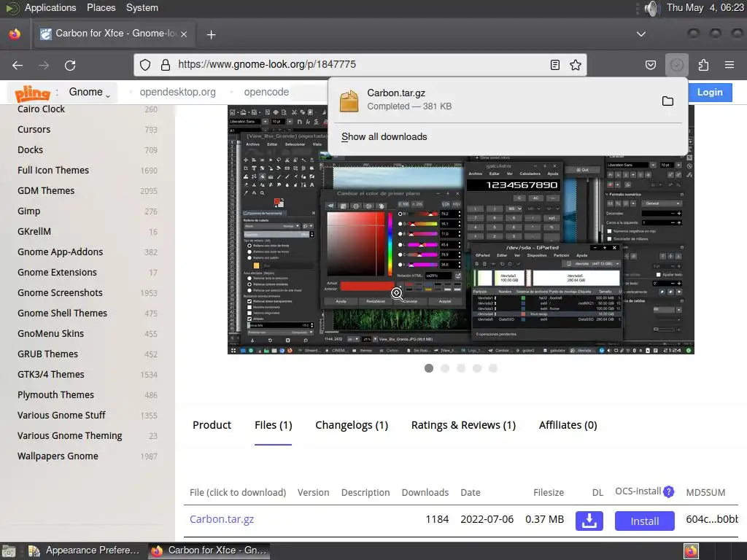This screenshot has width=747, height=560.
Task: Click the Install button
Action: click(x=645, y=521)
